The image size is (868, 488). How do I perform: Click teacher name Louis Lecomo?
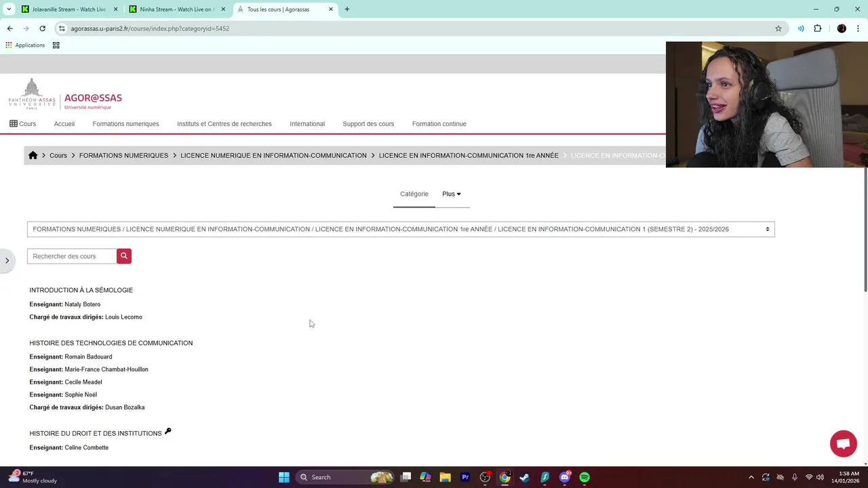(123, 317)
